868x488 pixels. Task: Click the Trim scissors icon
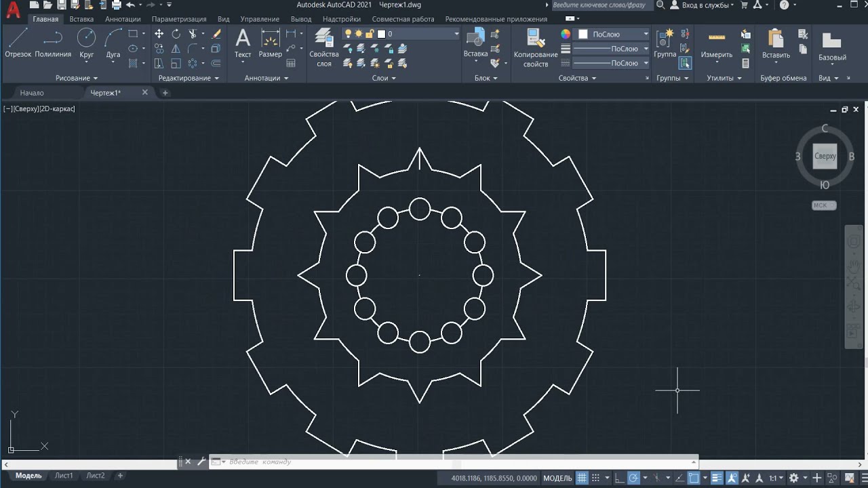click(193, 34)
